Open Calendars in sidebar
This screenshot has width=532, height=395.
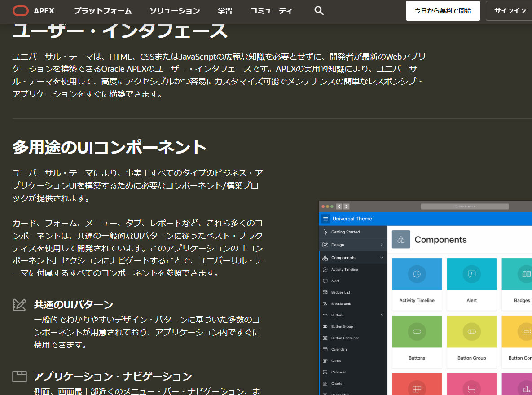click(x=353, y=350)
